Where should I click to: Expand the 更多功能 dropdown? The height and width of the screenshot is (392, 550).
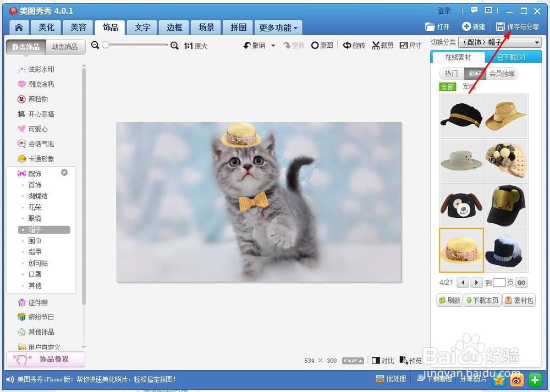(x=278, y=27)
